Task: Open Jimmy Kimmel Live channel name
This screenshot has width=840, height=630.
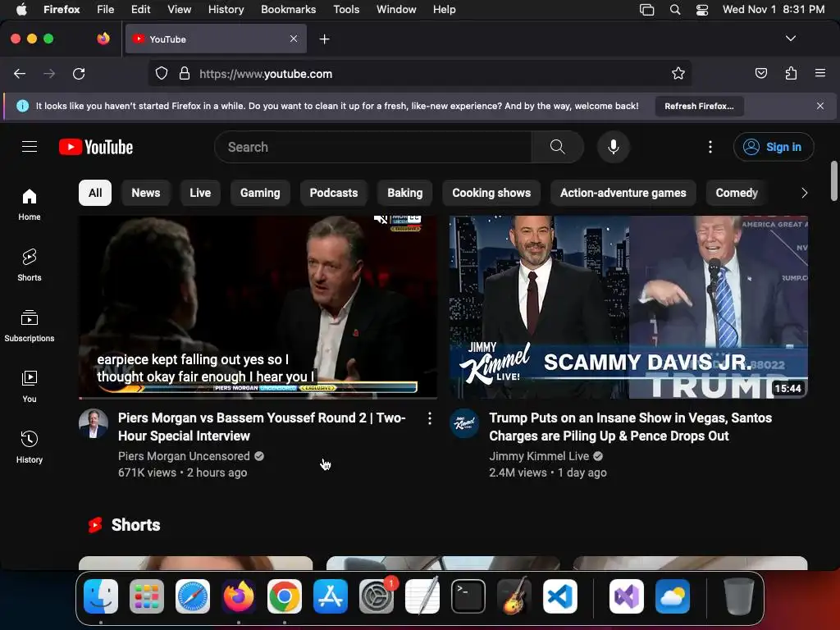Action: tap(539, 456)
